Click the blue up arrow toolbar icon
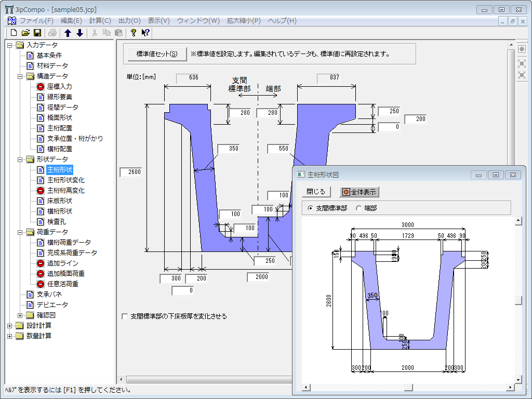This screenshot has width=532, height=399. 68,33
